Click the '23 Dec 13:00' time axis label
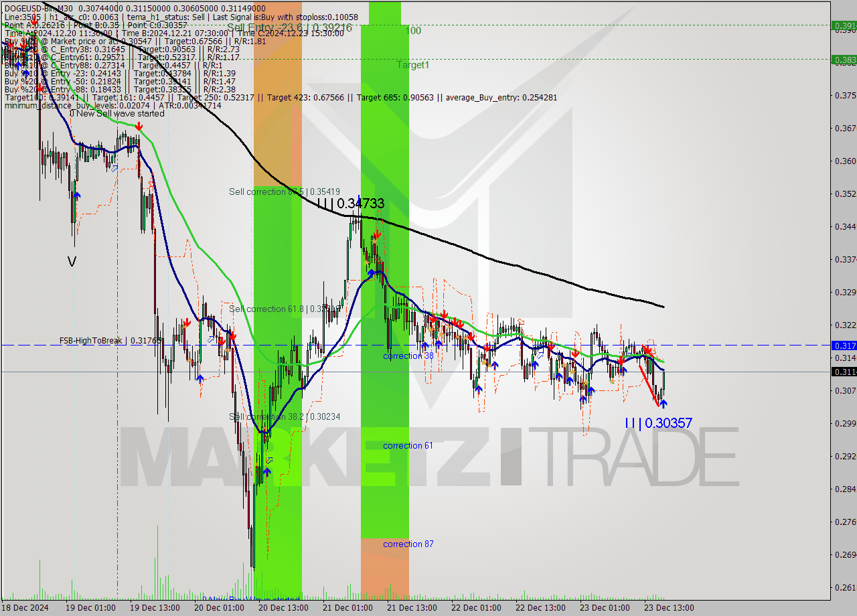Screen dimensions: 857x616 pyautogui.click(x=669, y=608)
